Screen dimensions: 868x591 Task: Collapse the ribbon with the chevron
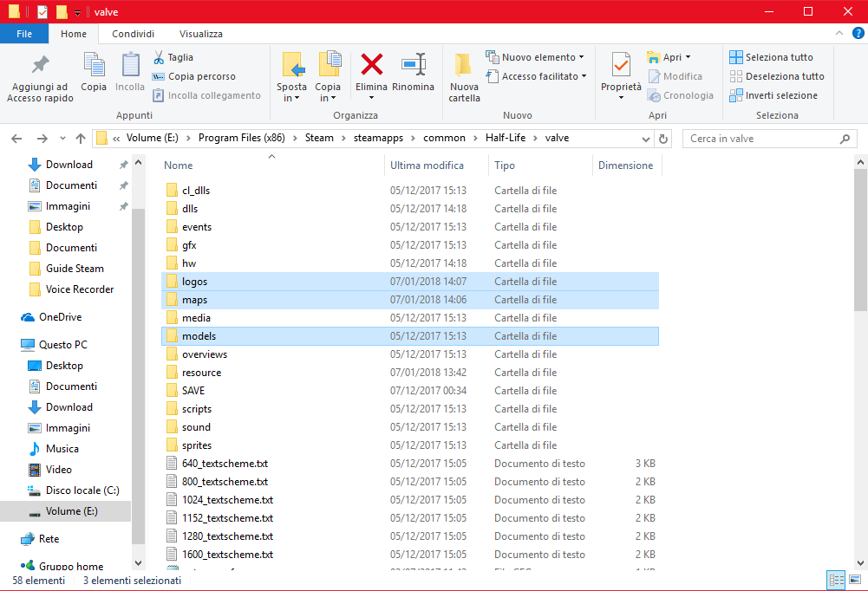point(839,34)
